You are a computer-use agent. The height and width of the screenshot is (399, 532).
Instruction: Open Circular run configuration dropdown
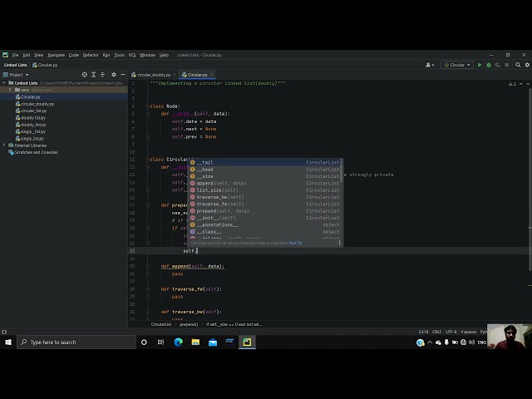[x=457, y=65]
